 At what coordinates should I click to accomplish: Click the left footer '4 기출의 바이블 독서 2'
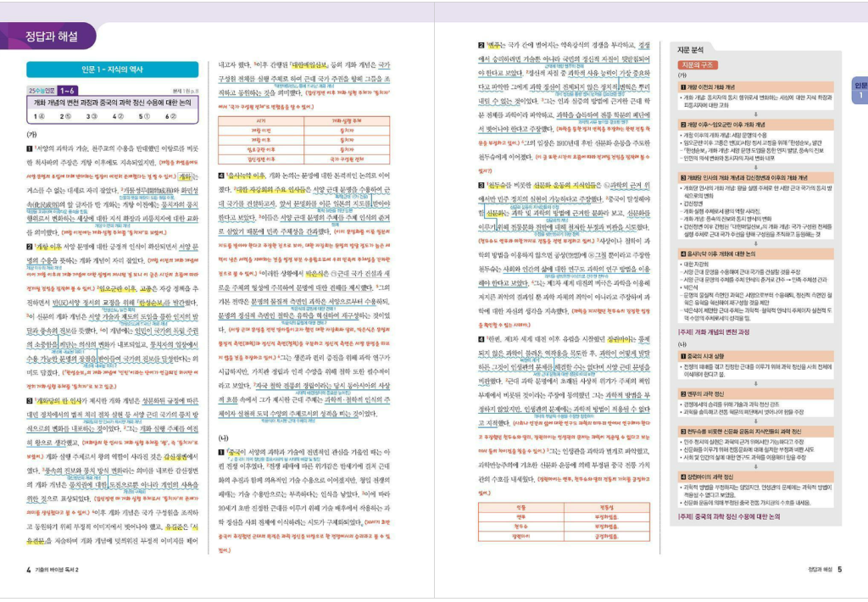53,570
